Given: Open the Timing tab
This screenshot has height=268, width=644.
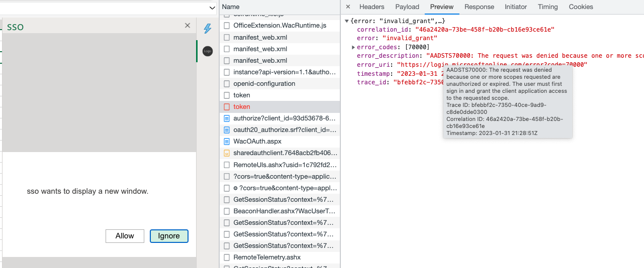Looking at the screenshot, I should pyautogui.click(x=547, y=7).
